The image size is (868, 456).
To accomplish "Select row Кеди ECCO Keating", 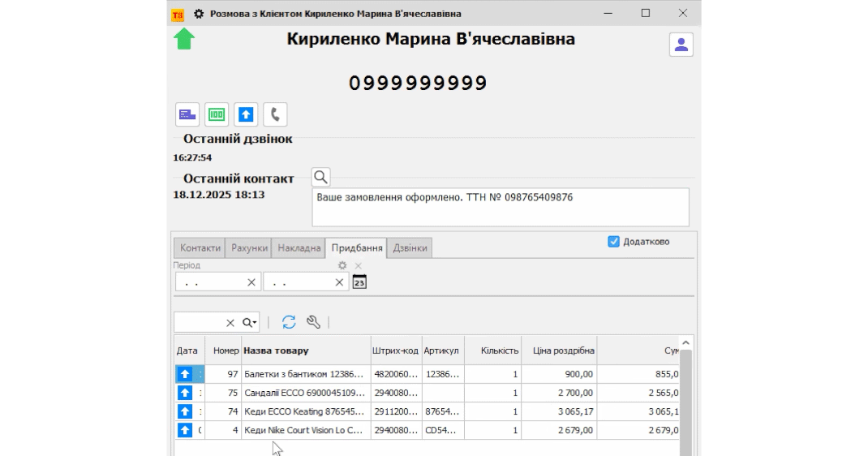I will [428, 411].
